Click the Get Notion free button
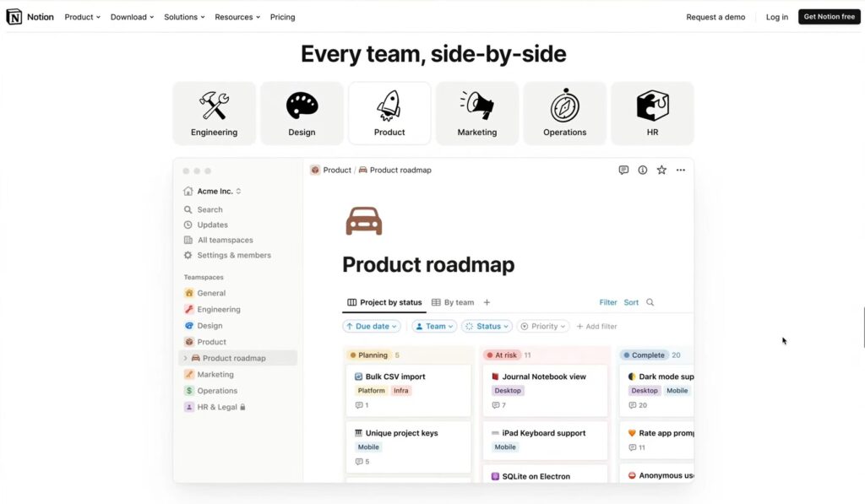 click(829, 17)
